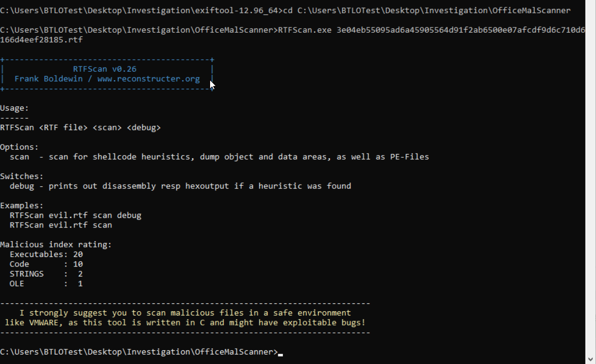The image size is (596, 364).
Task: Click the 'Examples:' heading
Action: [x=22, y=206]
